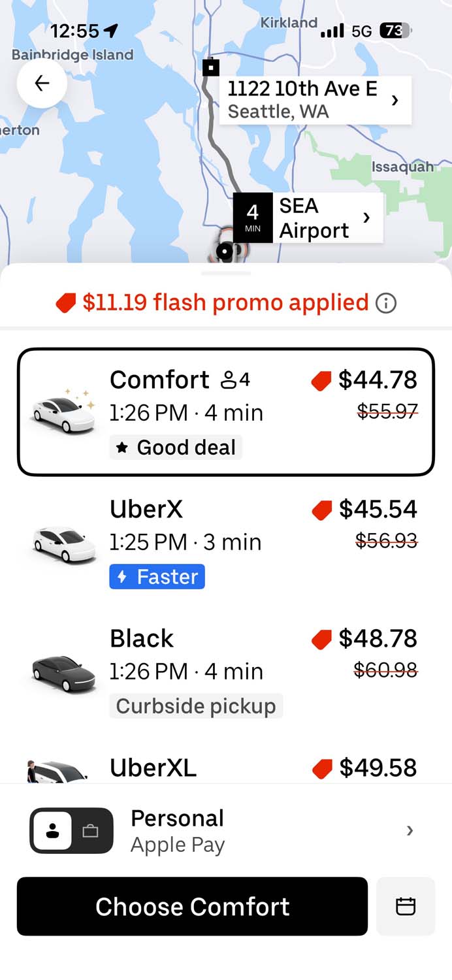The width and height of the screenshot is (452, 980).
Task: Open Personal Apple Pay payment chevron
Action: [x=410, y=830]
